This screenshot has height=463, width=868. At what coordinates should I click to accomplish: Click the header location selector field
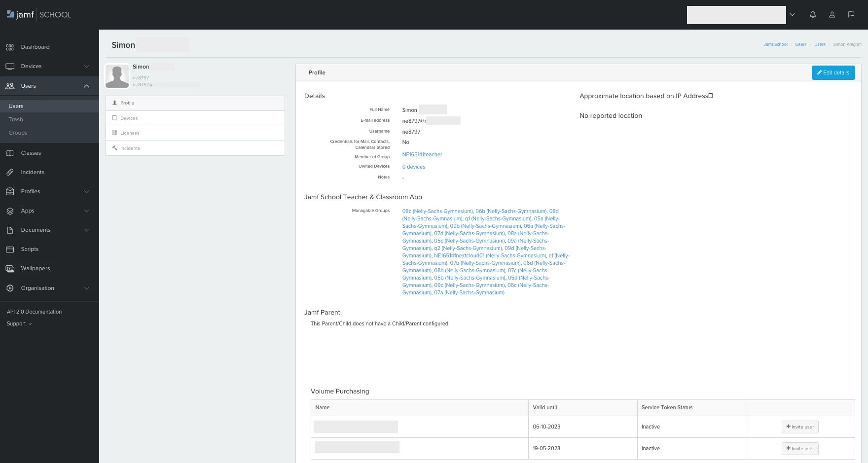click(736, 15)
